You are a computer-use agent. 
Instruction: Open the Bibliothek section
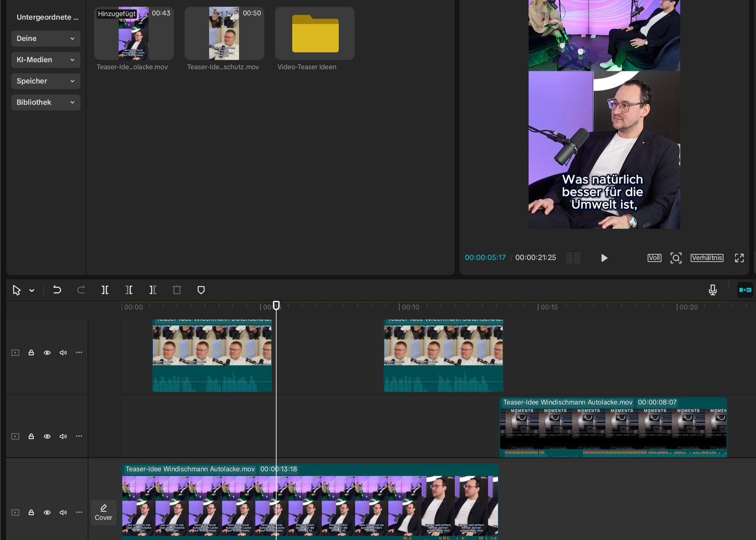coord(46,102)
